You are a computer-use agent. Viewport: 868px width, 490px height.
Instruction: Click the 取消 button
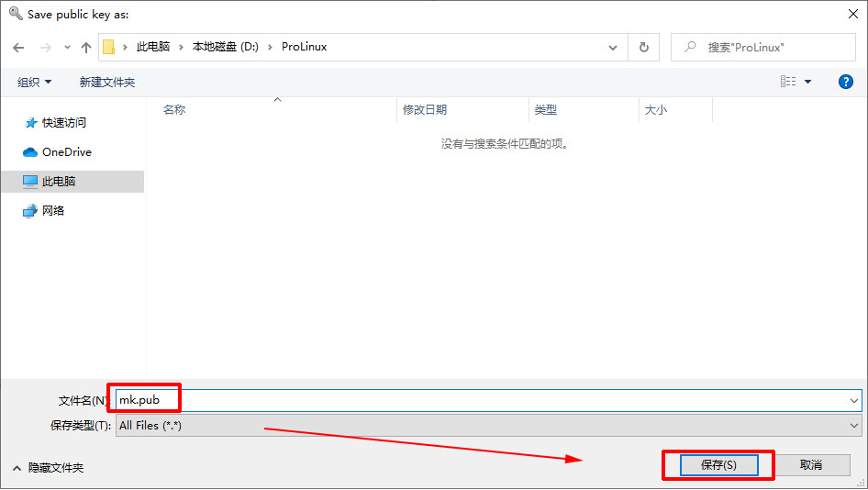pos(810,465)
